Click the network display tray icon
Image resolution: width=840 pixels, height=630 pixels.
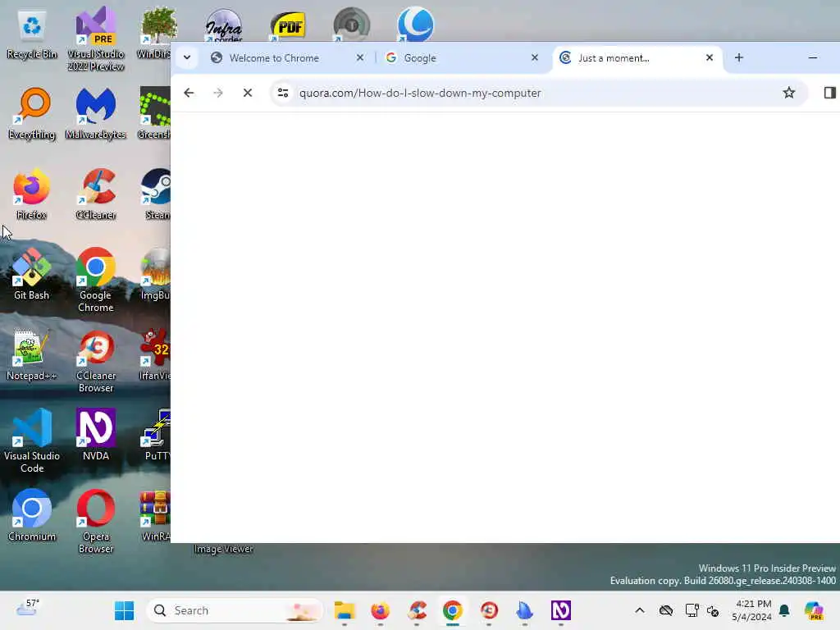(692, 610)
